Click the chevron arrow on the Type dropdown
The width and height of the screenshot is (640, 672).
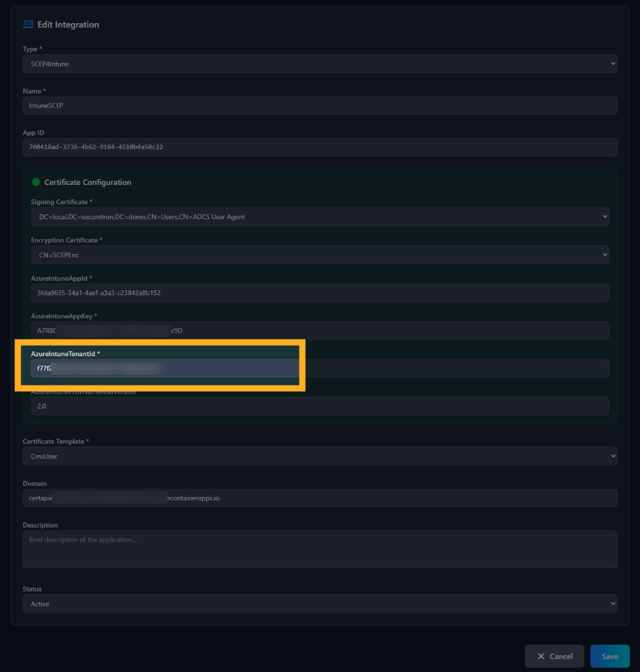pos(613,63)
